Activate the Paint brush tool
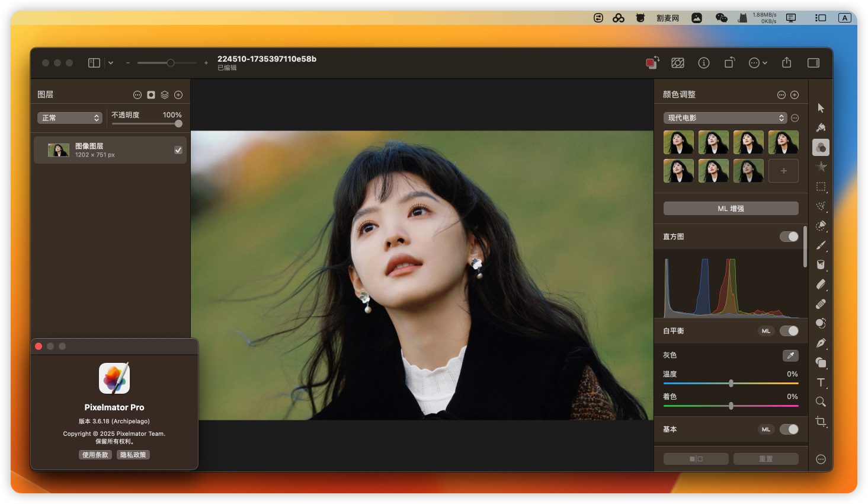This screenshot has height=504, width=868. click(x=821, y=245)
